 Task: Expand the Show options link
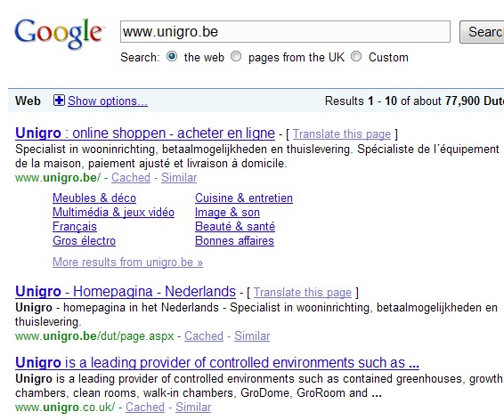pos(108,101)
